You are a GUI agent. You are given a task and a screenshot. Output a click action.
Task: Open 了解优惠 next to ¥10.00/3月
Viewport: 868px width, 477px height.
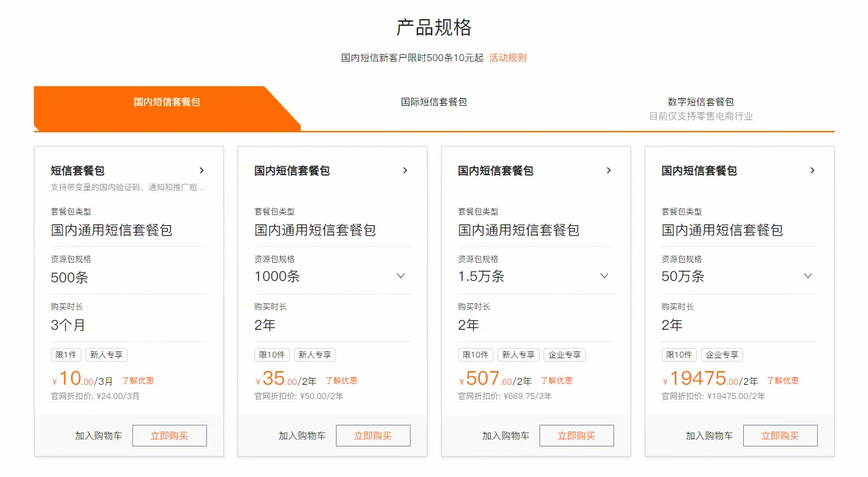click(x=138, y=381)
